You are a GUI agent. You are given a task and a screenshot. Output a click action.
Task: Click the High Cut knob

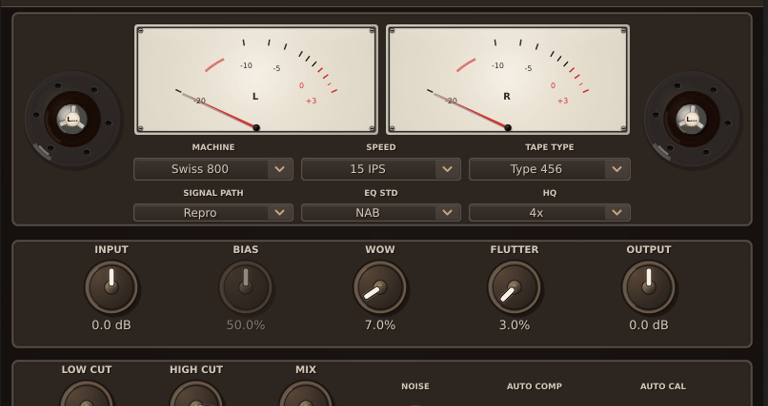[196, 394]
